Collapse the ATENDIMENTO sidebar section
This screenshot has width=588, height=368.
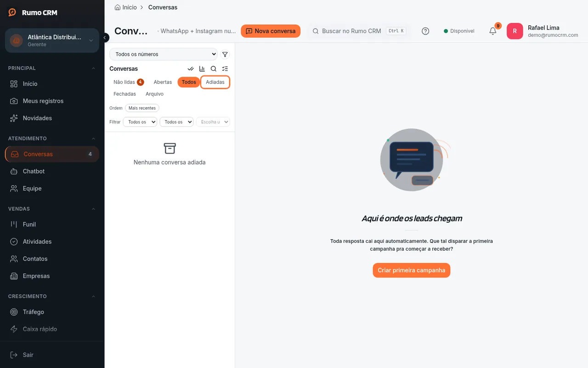52,138
